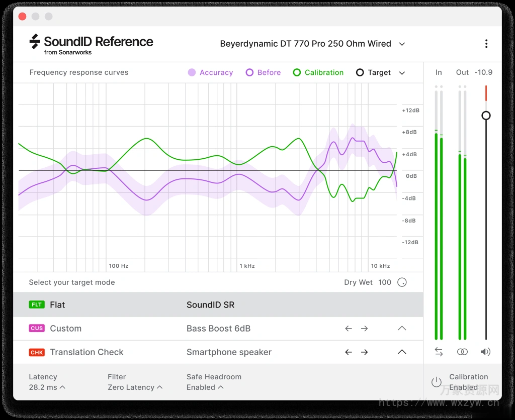The image size is (515, 420).
Task: Open the three-dot overflow menu
Action: (486, 44)
